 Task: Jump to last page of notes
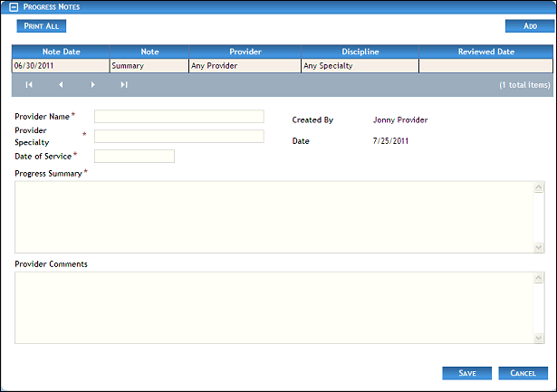pos(124,85)
